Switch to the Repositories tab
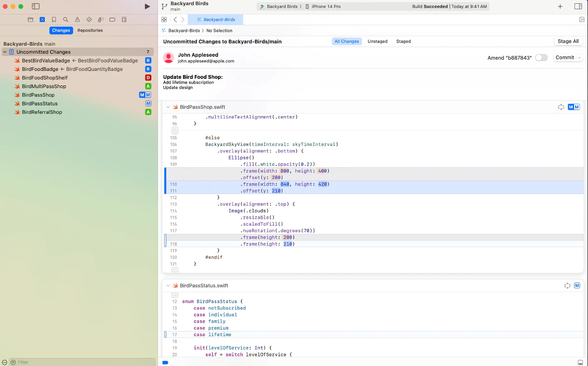 [90, 30]
